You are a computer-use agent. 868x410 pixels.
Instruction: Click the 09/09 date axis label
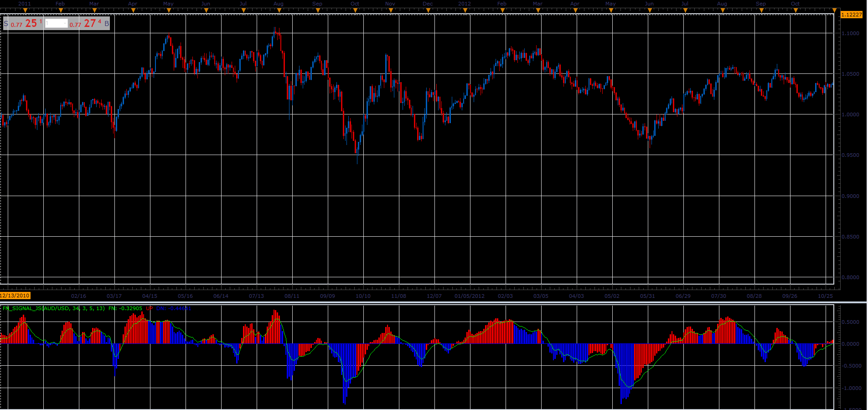click(327, 296)
